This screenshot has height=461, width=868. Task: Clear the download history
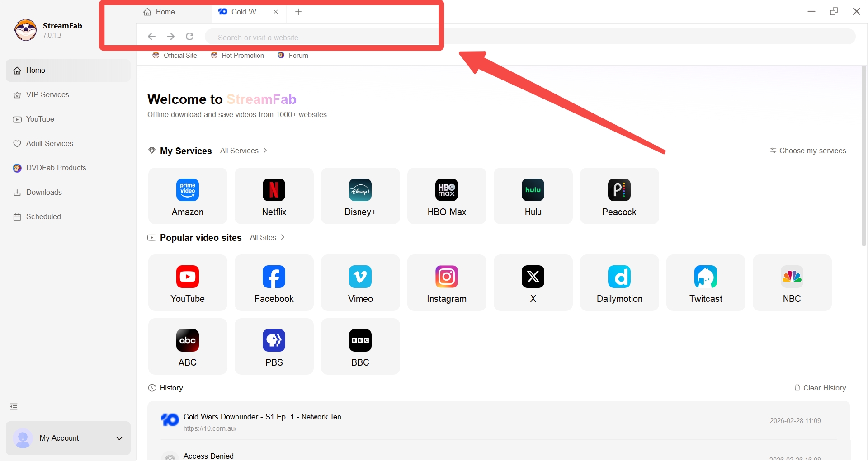[820, 388]
